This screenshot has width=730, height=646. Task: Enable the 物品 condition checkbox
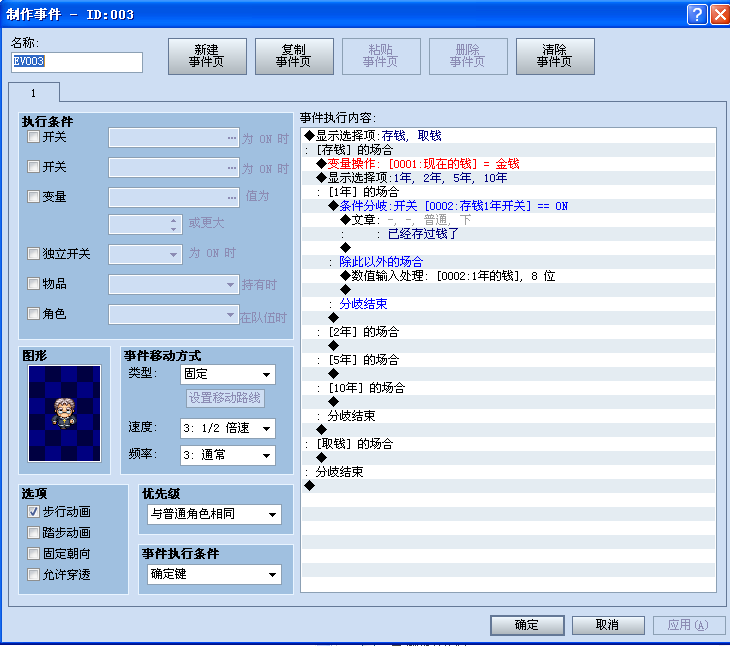33,283
